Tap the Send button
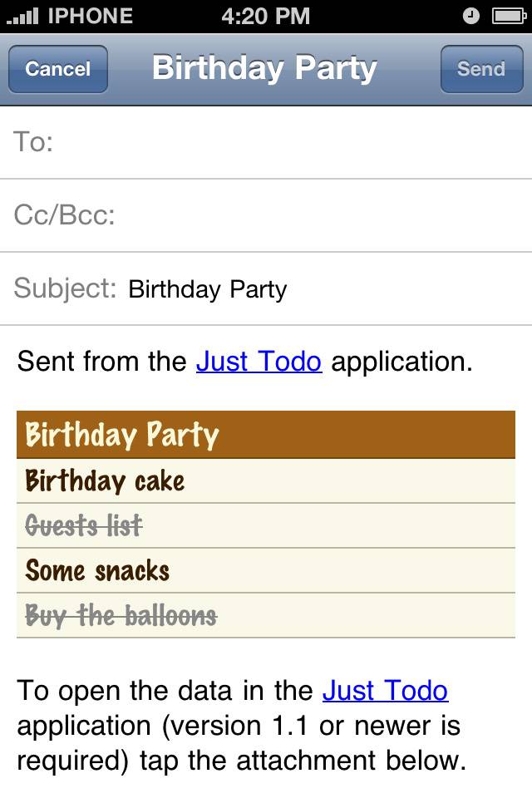Screen dimensions: 532x798 pyautogui.click(x=481, y=69)
